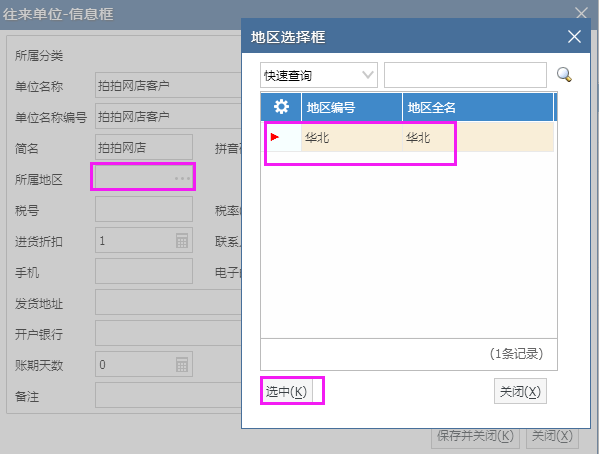Image resolution: width=599 pixels, height=454 pixels.
Task: Click the 备注 input field
Action: [x=168, y=395]
